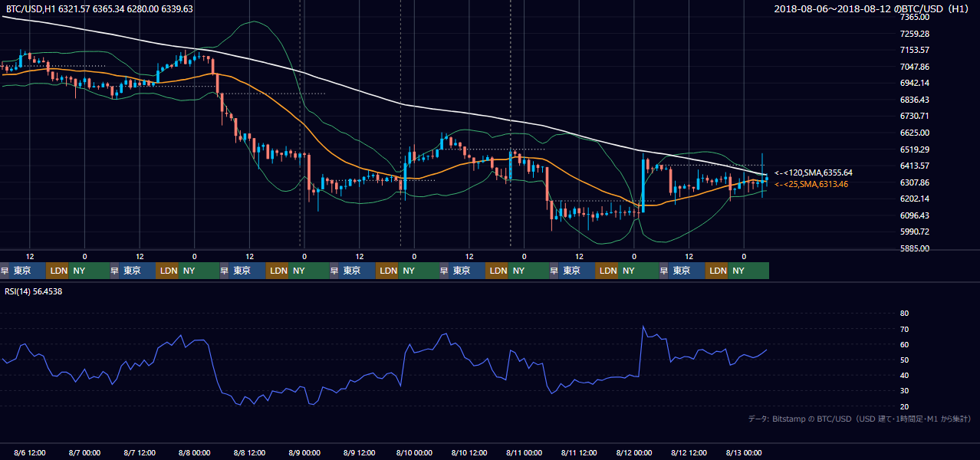Select the 6096.43 price axis label
980x460 pixels.
click(x=914, y=215)
